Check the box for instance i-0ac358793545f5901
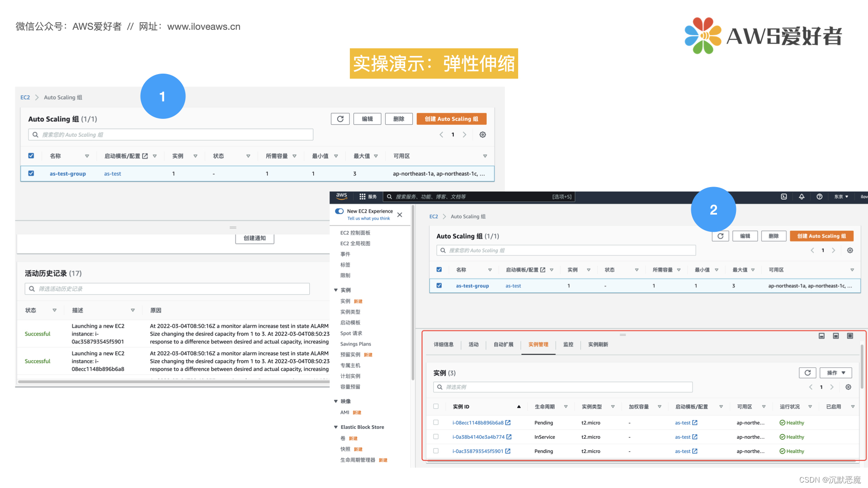Viewport: 868px width, 488px height. [x=436, y=451]
